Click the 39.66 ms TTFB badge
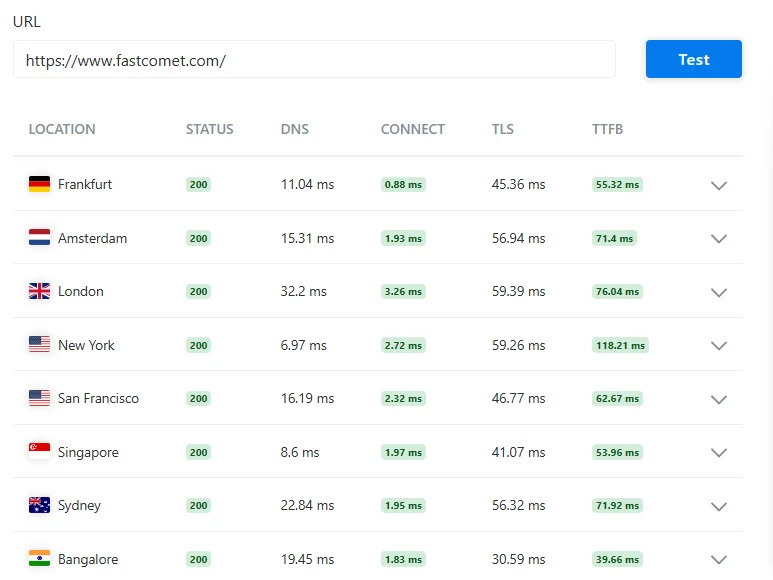Image resolution: width=773 pixels, height=580 pixels. click(617, 559)
